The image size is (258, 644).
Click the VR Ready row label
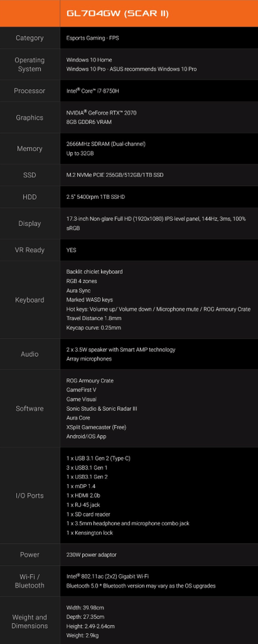pyautogui.click(x=30, y=250)
